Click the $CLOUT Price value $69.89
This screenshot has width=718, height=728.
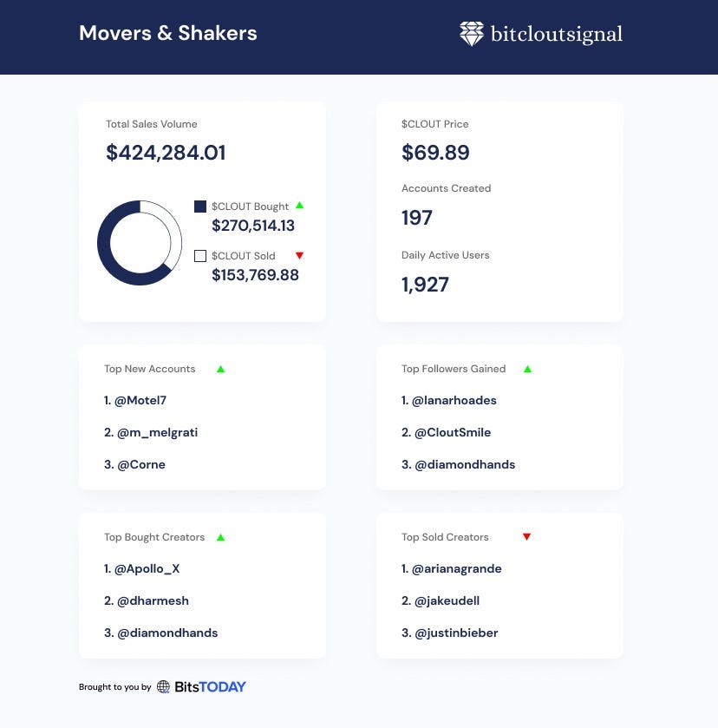point(435,153)
